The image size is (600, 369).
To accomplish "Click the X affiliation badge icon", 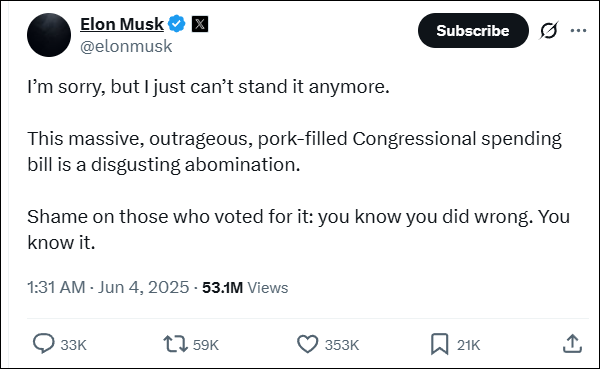I will coord(200,24).
